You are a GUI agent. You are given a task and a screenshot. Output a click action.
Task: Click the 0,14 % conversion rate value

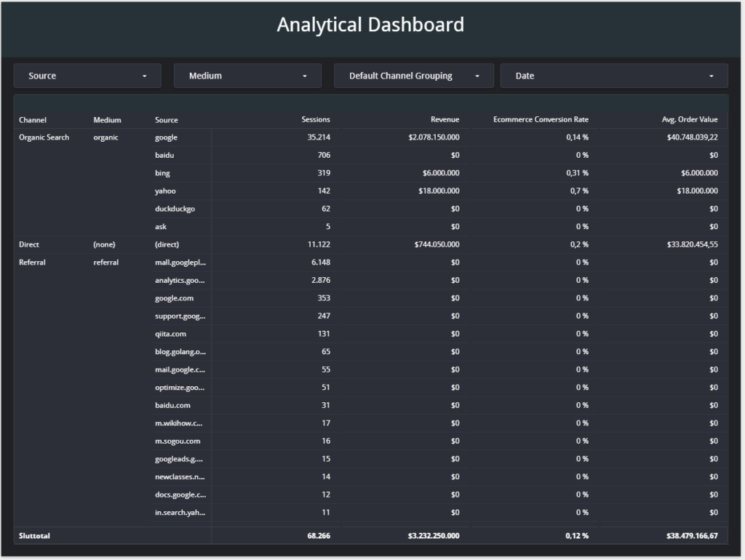coord(577,137)
